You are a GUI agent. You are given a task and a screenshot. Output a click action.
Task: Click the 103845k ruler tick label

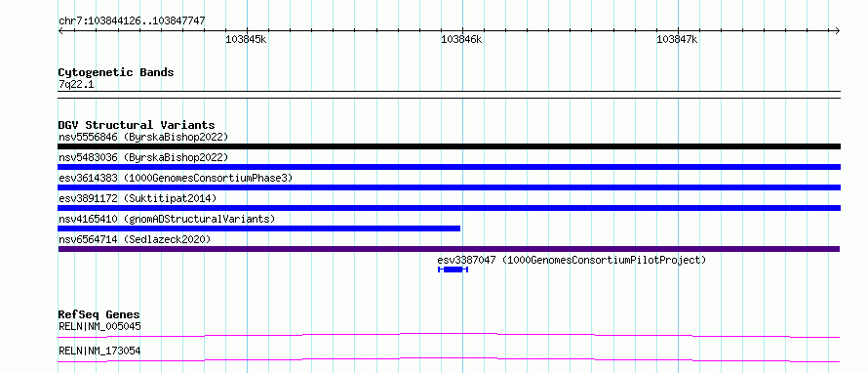(247, 39)
